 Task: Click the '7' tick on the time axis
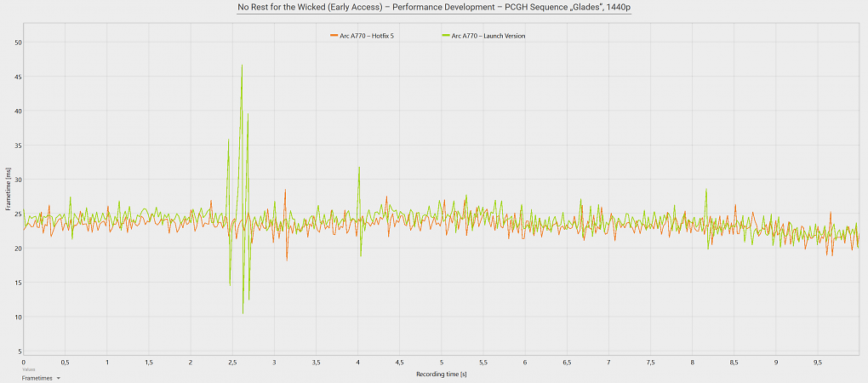coord(608,362)
